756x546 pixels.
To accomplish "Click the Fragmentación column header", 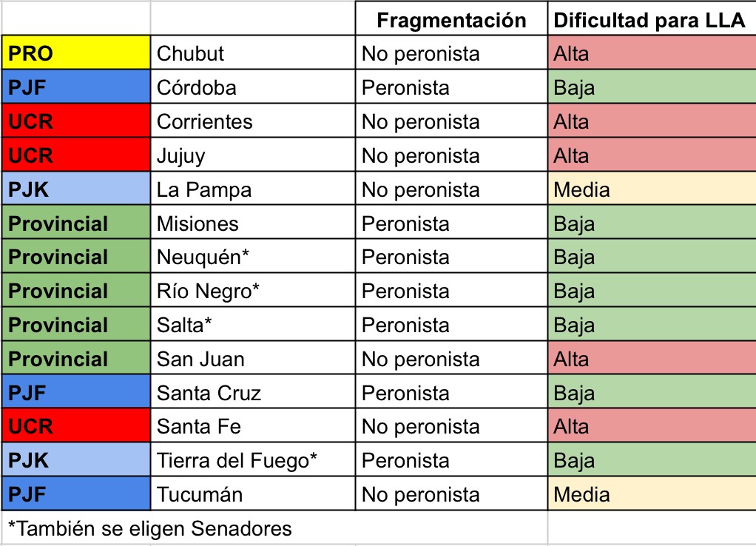I will (x=451, y=20).
